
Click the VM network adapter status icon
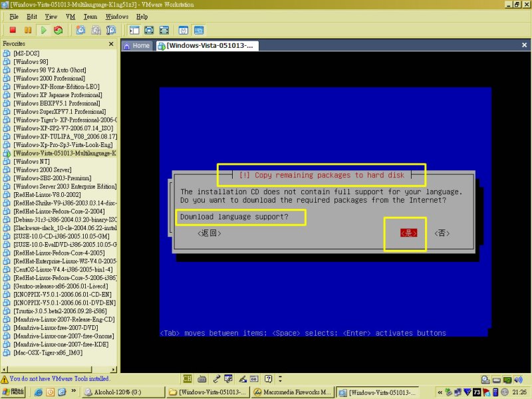click(507, 380)
